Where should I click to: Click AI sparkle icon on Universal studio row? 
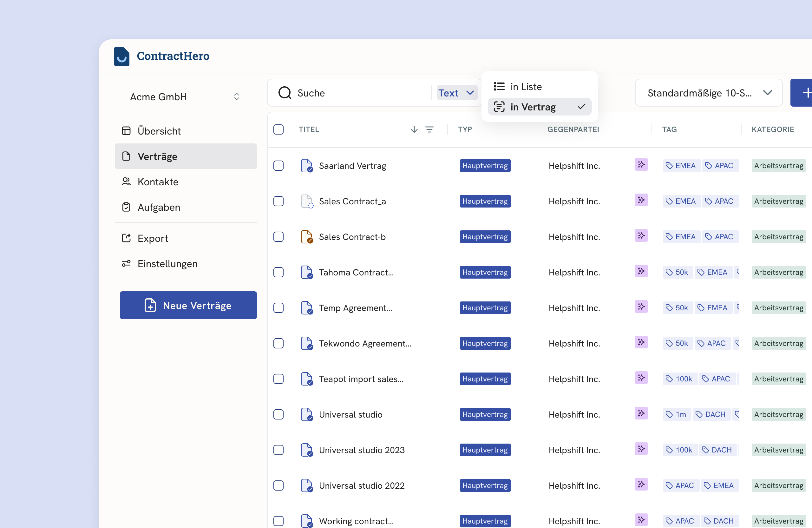(x=641, y=413)
